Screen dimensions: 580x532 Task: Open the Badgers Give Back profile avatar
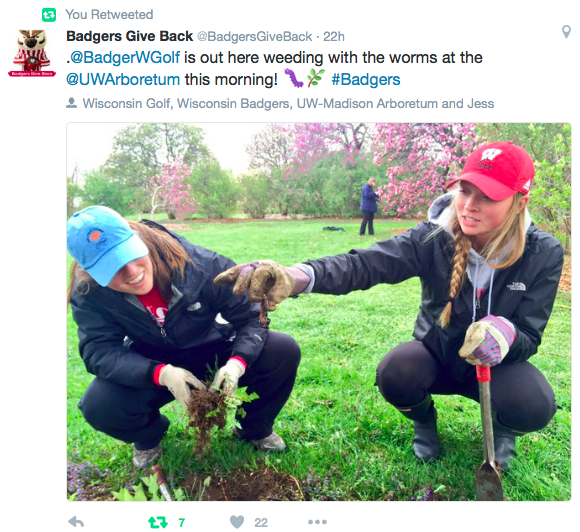tap(32, 53)
